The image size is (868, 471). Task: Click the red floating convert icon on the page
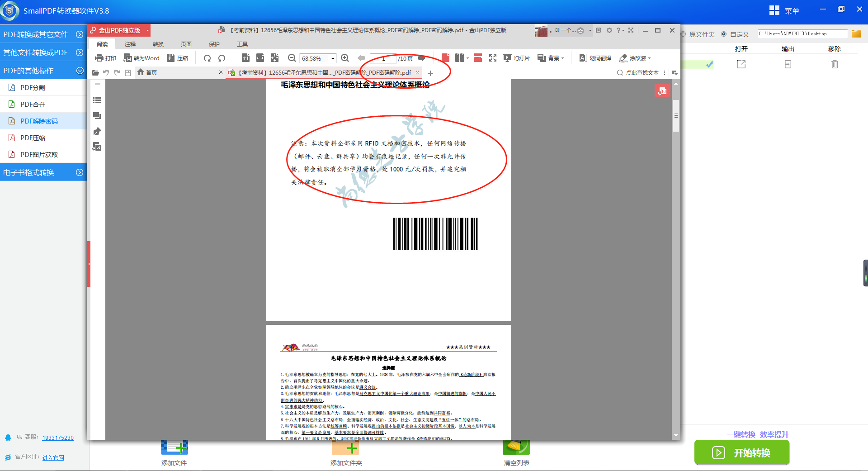point(662,91)
